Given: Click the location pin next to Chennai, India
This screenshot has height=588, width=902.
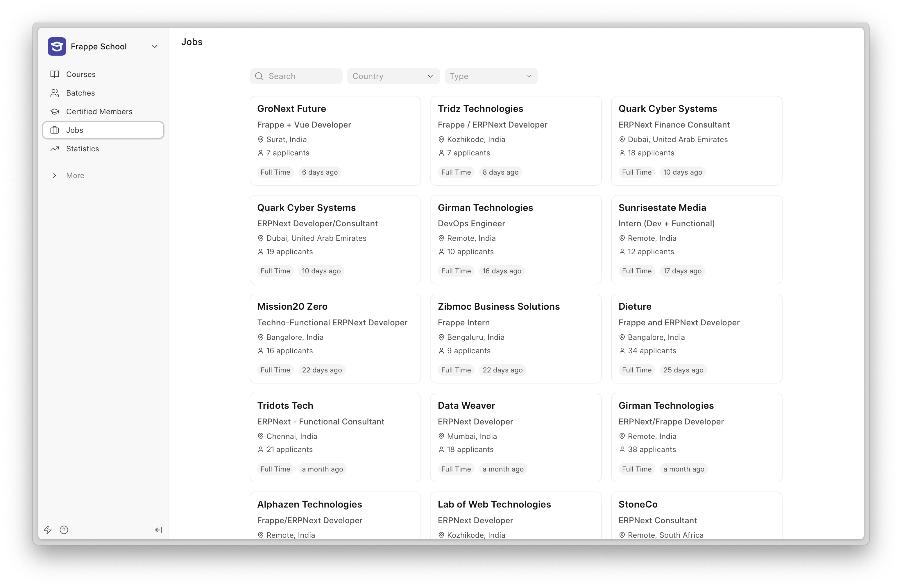Looking at the screenshot, I should [261, 436].
